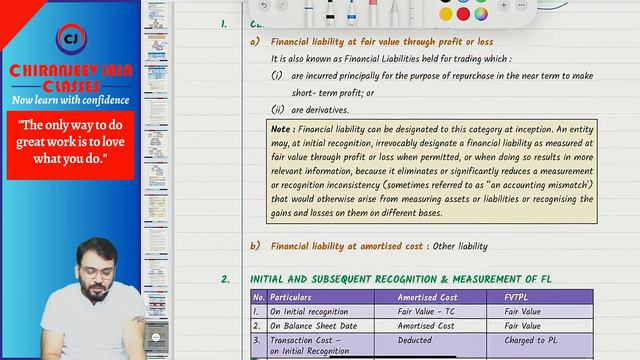This screenshot has width=640, height=360.
Task: Add a new item with plus button
Action: [x=504, y=5]
